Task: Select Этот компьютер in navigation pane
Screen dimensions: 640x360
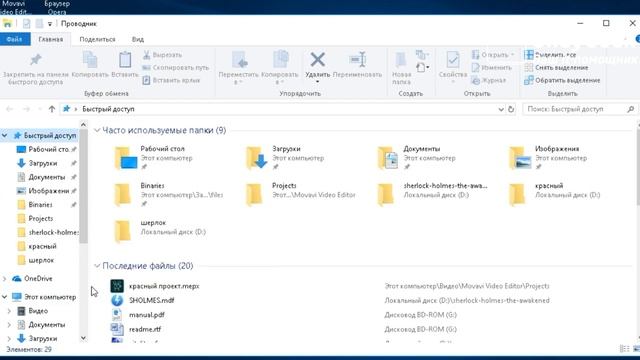Action: (x=44, y=297)
